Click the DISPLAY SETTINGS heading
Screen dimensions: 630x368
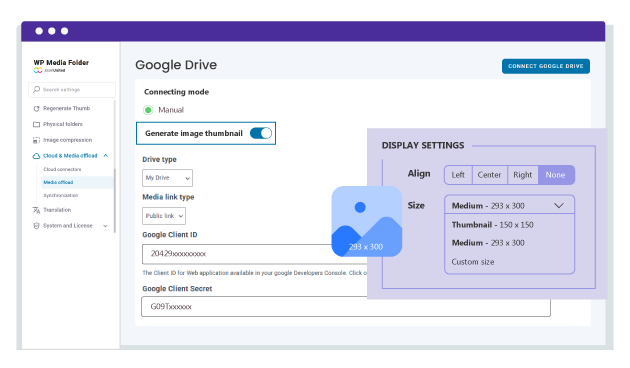(423, 145)
